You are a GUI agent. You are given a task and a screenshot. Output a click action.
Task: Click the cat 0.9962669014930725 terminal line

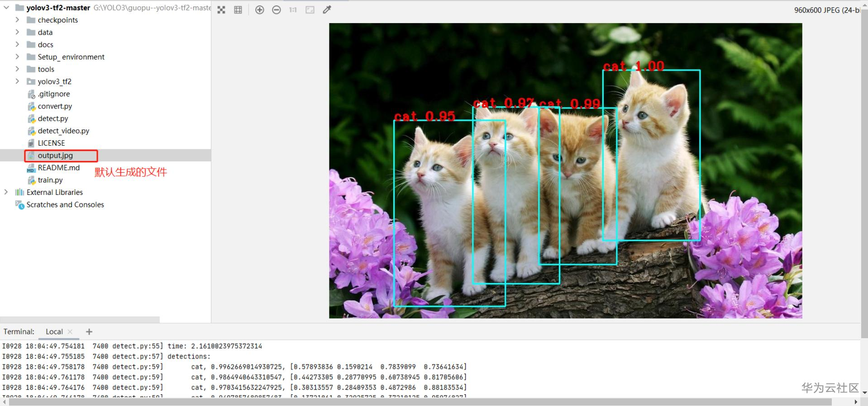pos(234,367)
